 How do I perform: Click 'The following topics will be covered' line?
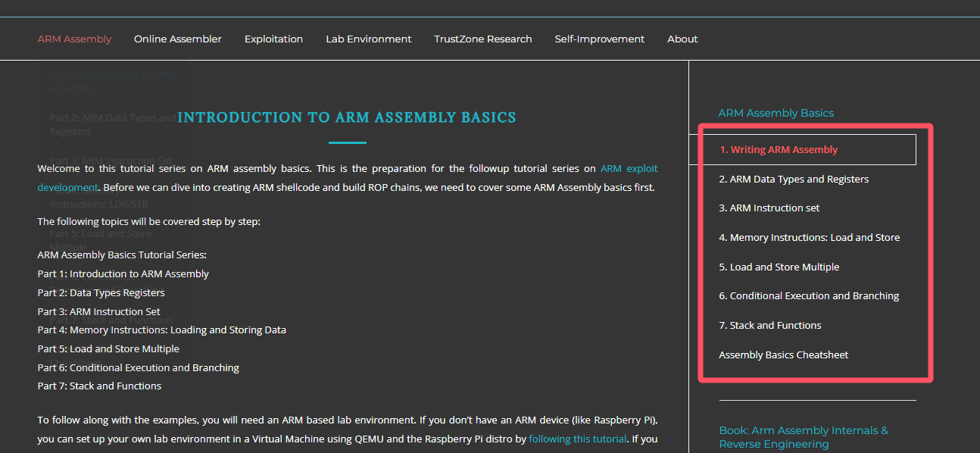pyautogui.click(x=149, y=221)
